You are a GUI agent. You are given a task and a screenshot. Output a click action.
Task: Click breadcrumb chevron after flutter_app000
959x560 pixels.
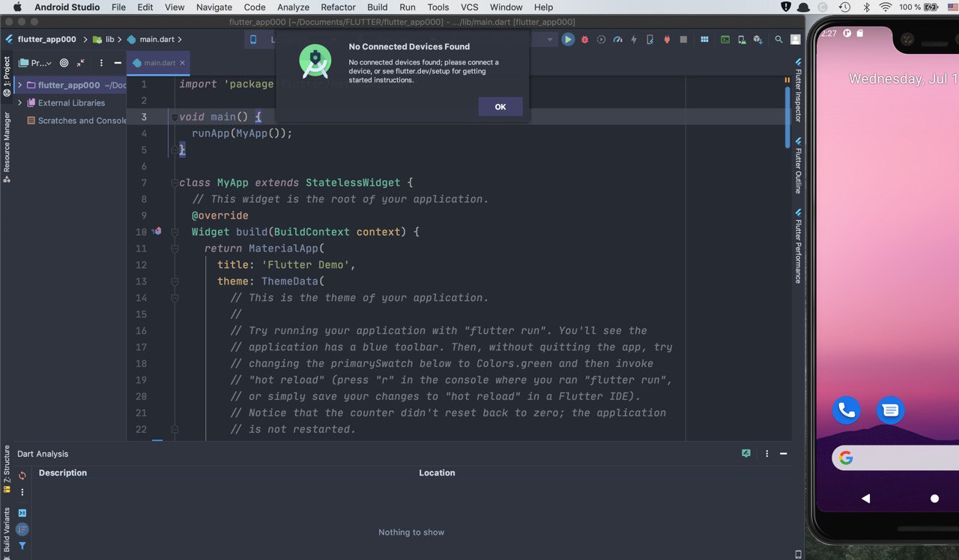tap(84, 40)
